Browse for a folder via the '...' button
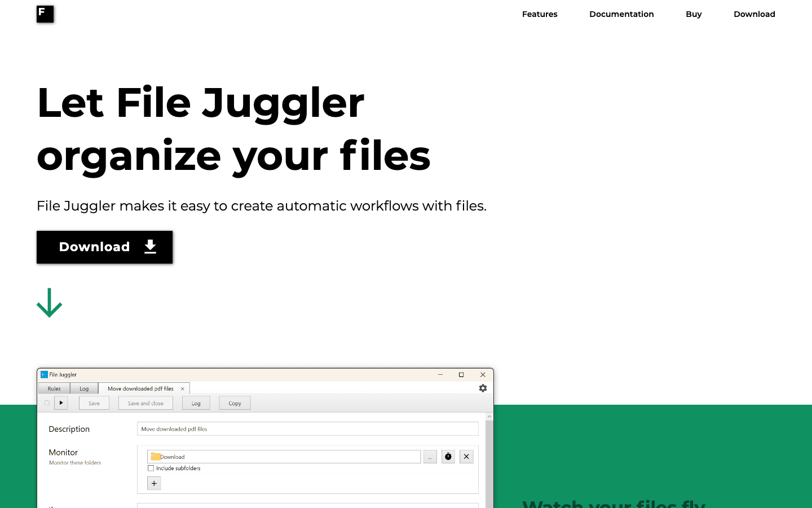Image resolution: width=812 pixels, height=508 pixels. tap(430, 456)
